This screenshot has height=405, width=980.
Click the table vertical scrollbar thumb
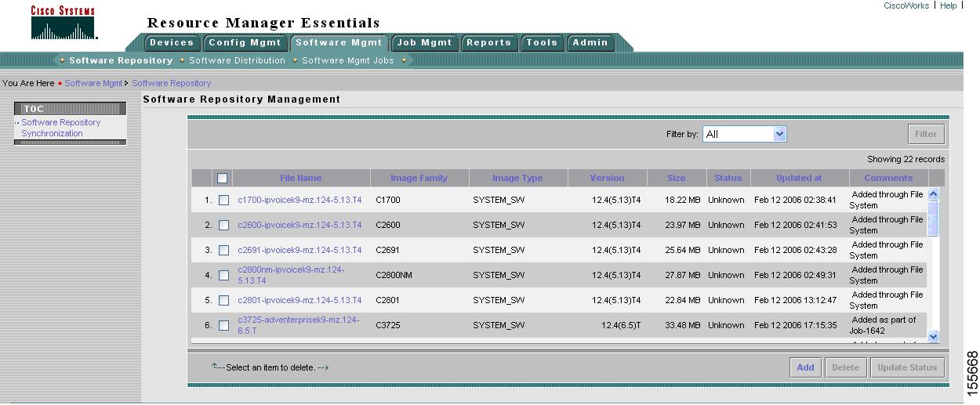click(x=933, y=217)
